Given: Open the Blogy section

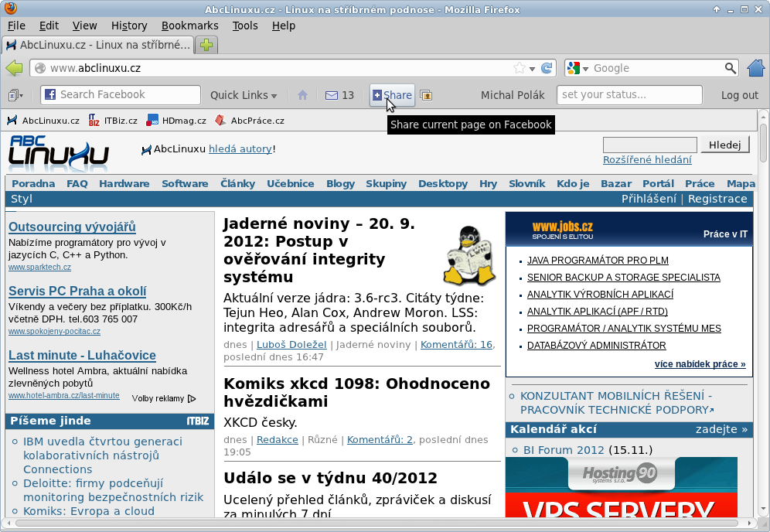Looking at the screenshot, I should tap(340, 184).
